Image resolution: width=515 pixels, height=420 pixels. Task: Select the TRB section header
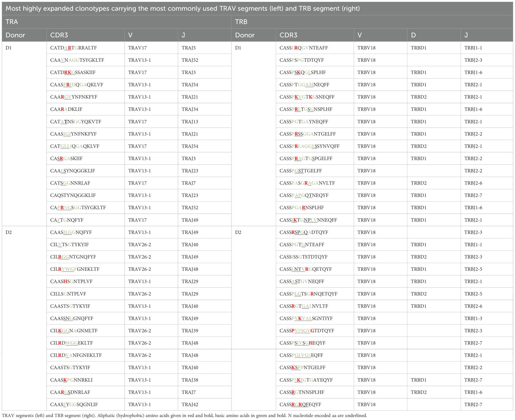[x=241, y=22]
